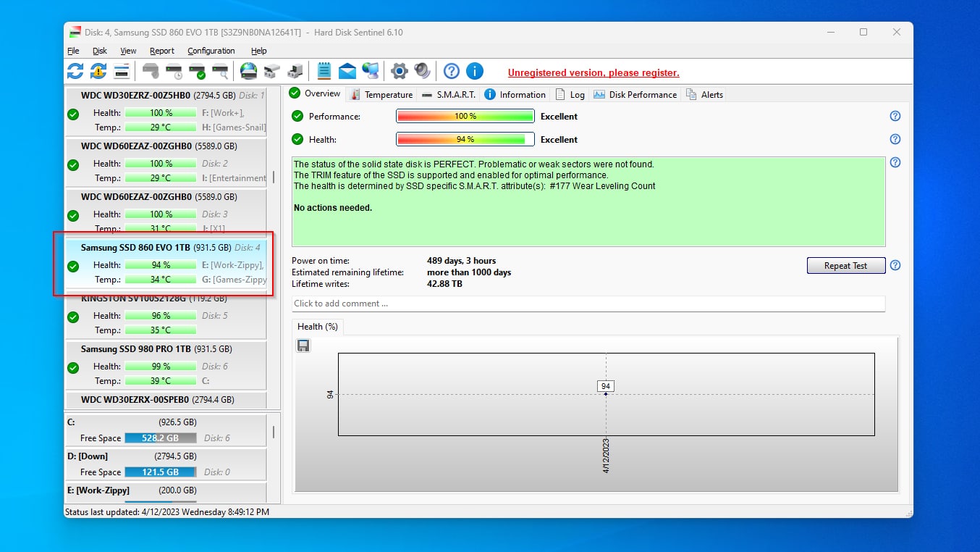Viewport: 980px width, 552px height.
Task: Click the globe over disk toolbar icon
Action: 249,71
